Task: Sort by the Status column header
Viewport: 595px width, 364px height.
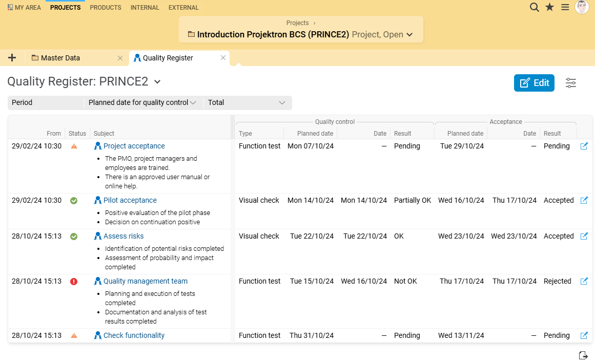Action: pos(77,134)
